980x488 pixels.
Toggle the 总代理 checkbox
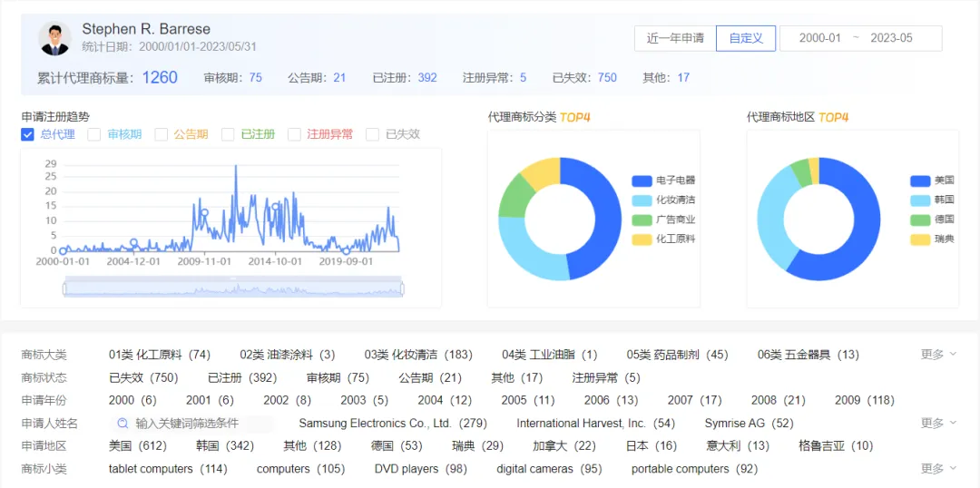27,134
